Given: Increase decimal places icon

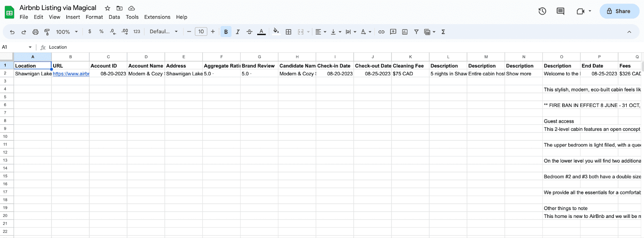Looking at the screenshot, I should 125,31.
